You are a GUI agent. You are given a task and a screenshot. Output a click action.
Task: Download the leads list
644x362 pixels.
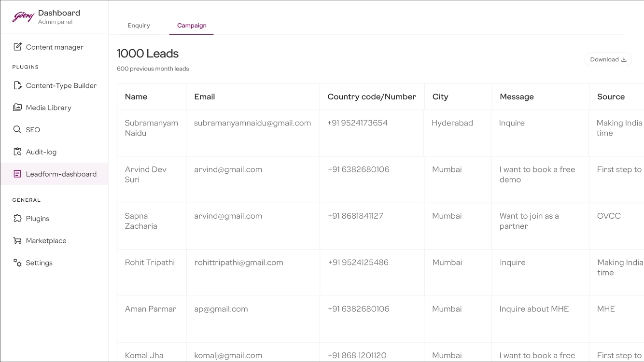608,59
